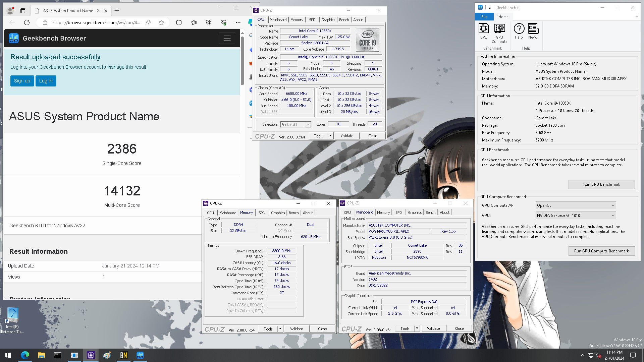The image size is (644, 362).
Task: Run GPU Compute Benchmark
Action: click(601, 251)
